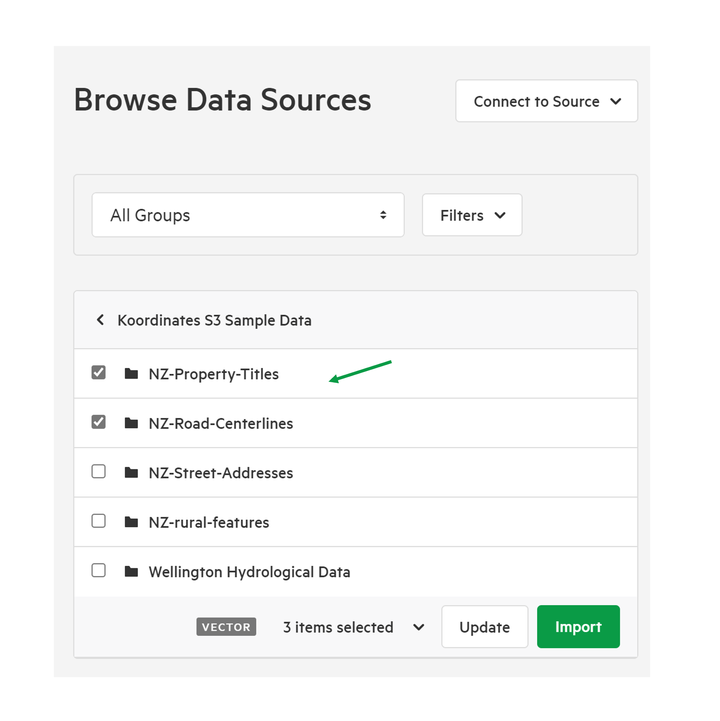Open the Filters dropdown

(x=472, y=215)
